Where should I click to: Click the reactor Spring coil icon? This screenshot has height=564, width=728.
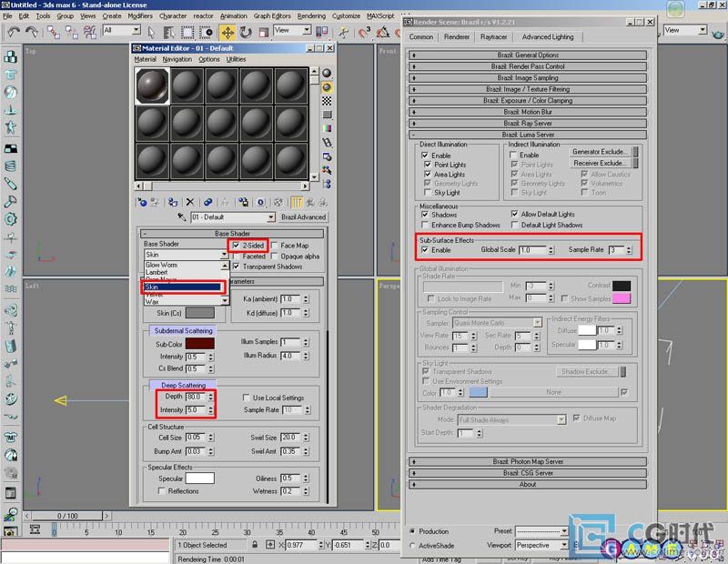coord(11,166)
